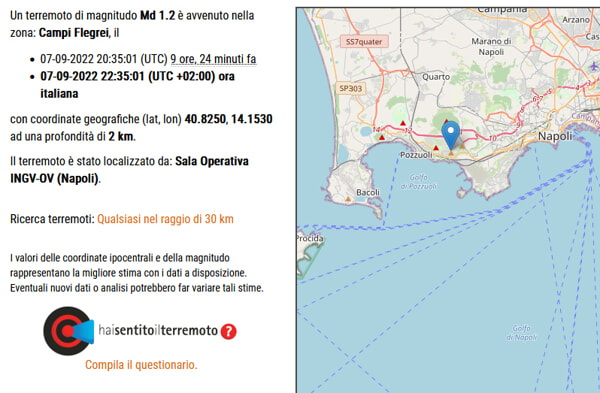Select the red triangle beside road marker 14
Screen dimensions: 600x393
point(382,137)
